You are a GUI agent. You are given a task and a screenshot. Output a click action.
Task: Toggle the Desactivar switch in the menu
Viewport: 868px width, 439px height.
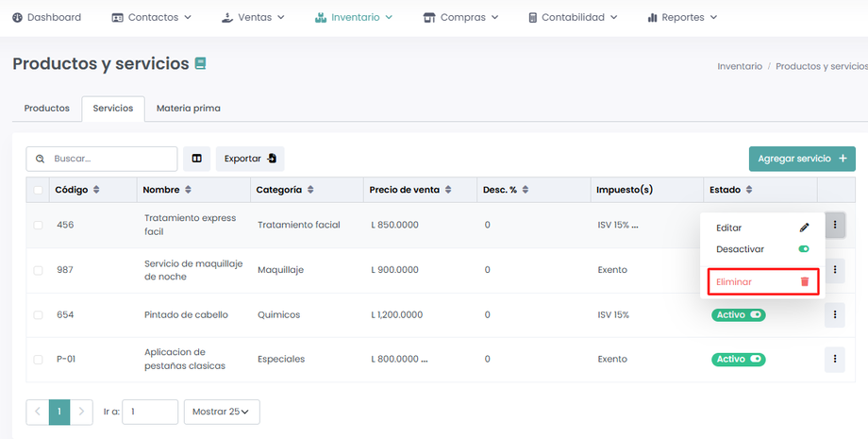[804, 249]
